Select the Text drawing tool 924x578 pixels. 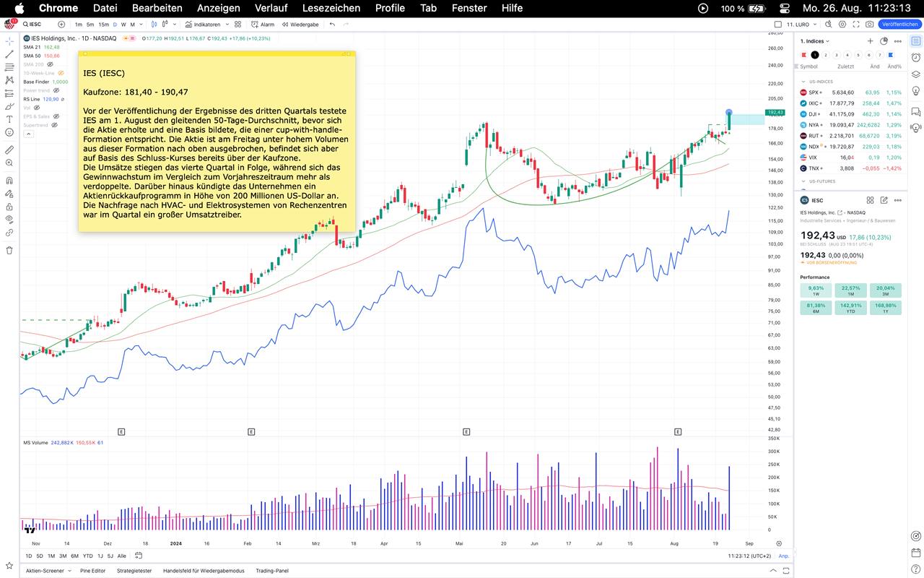[x=9, y=119]
